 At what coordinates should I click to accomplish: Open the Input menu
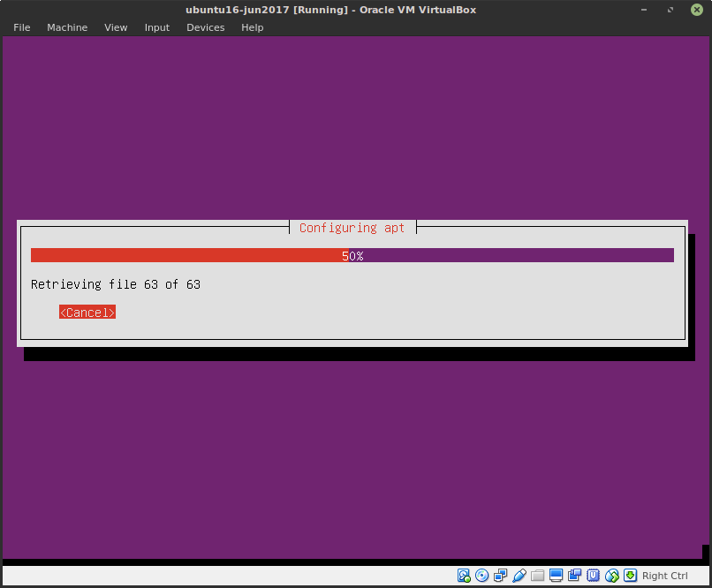(x=156, y=27)
